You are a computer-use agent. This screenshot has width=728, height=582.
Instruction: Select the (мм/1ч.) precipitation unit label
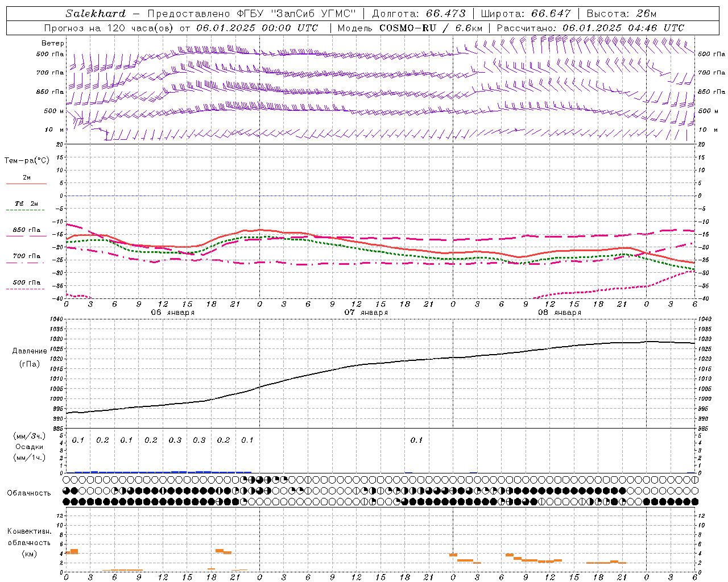(30, 458)
